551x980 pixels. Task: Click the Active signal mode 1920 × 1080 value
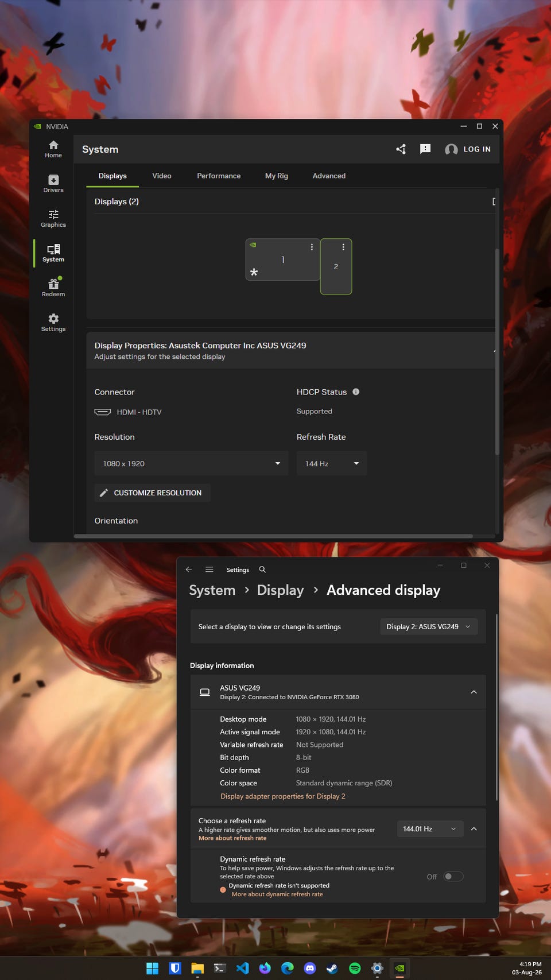(x=331, y=732)
